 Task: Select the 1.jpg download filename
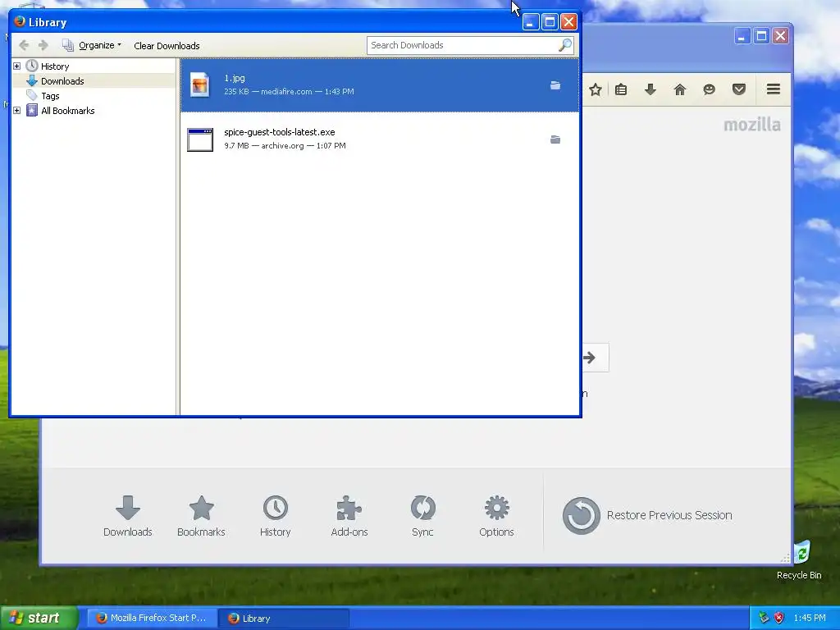click(x=234, y=78)
